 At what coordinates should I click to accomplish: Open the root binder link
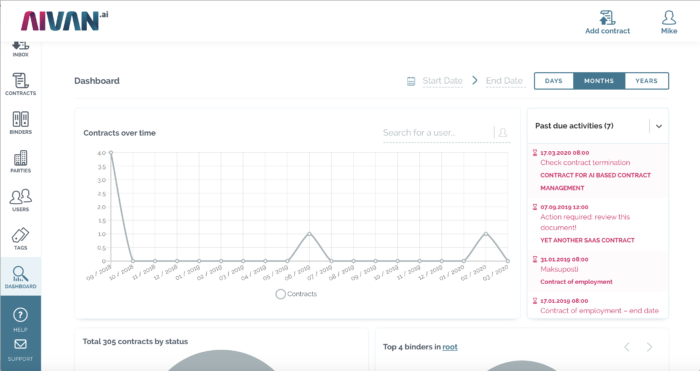(x=450, y=347)
